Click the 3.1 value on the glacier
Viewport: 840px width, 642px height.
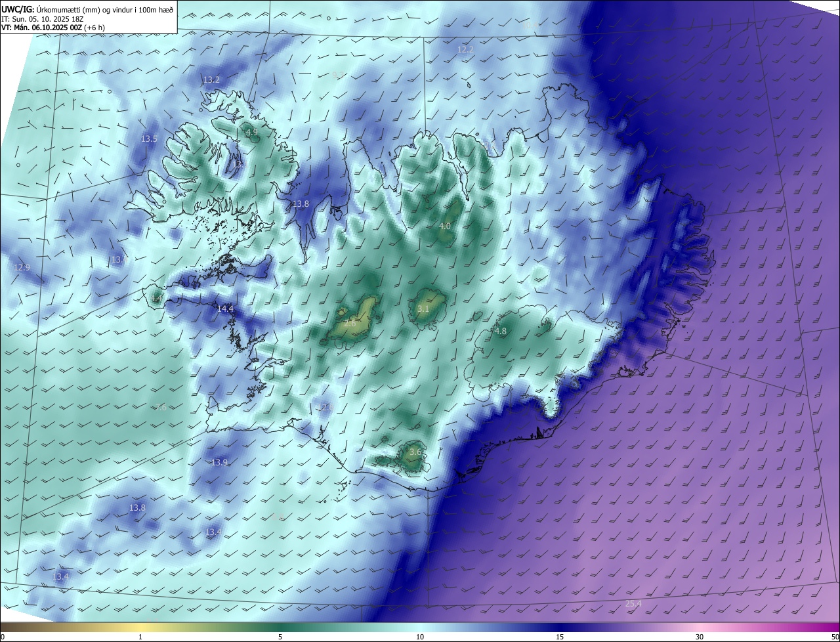pyautogui.click(x=423, y=309)
